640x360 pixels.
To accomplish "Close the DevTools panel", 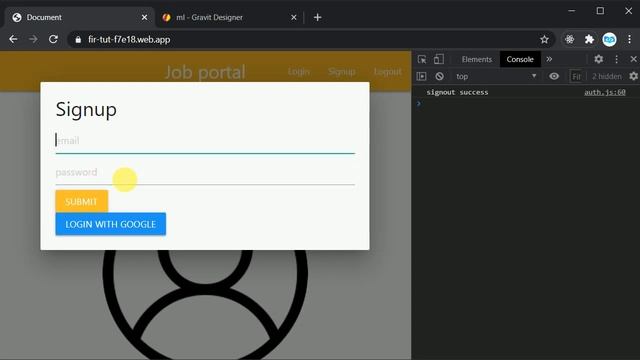I will pos(633,59).
